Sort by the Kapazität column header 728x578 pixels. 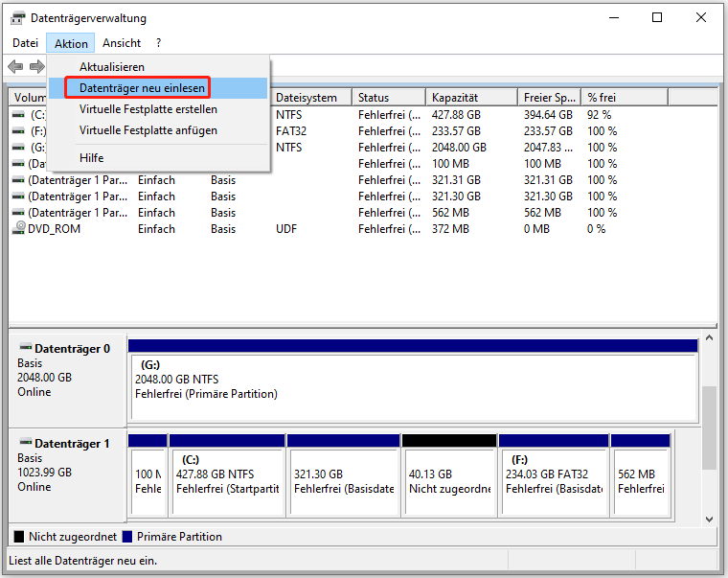pyautogui.click(x=454, y=98)
